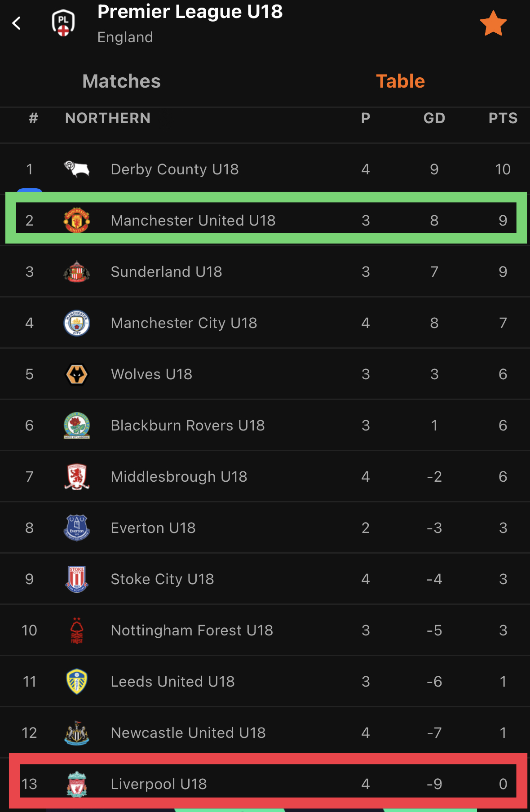Tap the back arrow icon

pos(17,23)
